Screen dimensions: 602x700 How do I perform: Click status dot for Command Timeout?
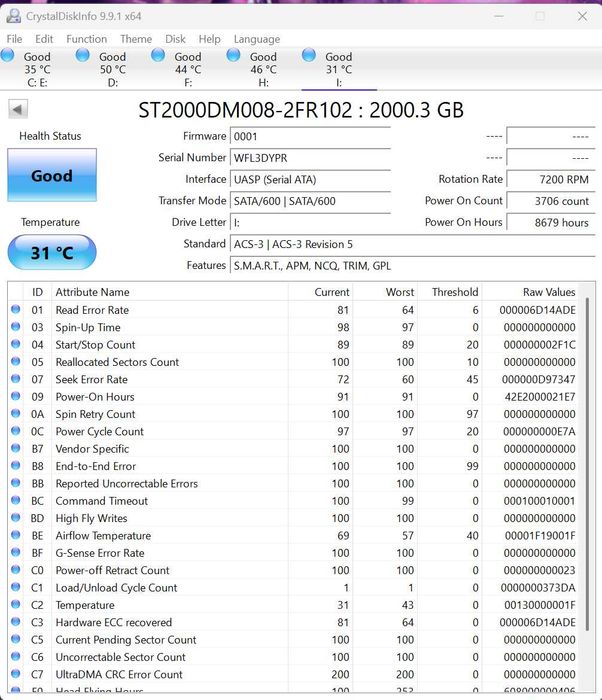(x=16, y=500)
